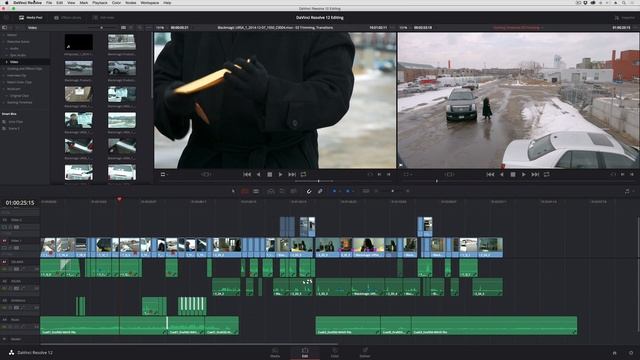This screenshot has height=360, width=640.
Task: Click the timeline viewer scrub bar
Action: pyautogui.click(x=518, y=181)
